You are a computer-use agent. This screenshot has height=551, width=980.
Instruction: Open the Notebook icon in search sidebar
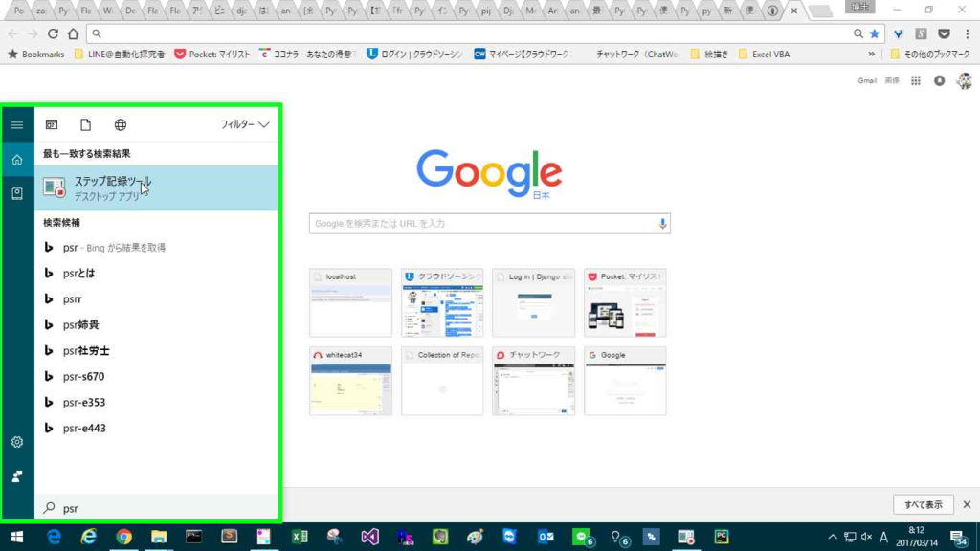point(17,193)
